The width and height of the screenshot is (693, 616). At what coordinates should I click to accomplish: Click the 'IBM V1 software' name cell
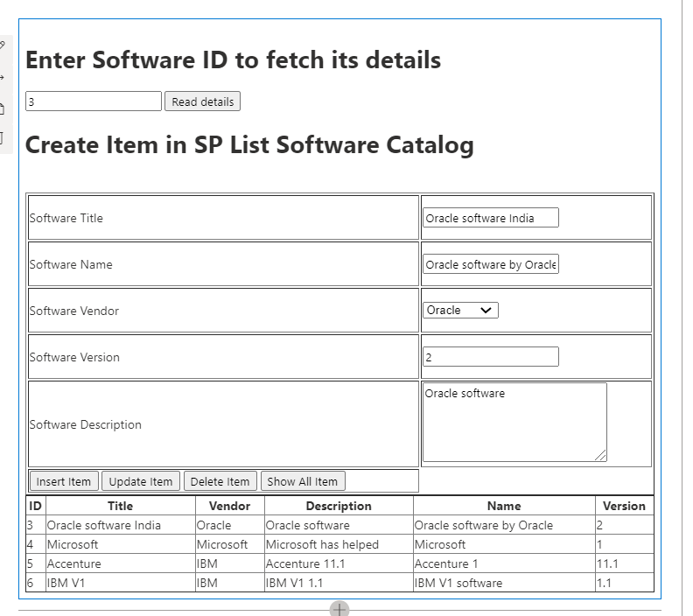pos(504,584)
